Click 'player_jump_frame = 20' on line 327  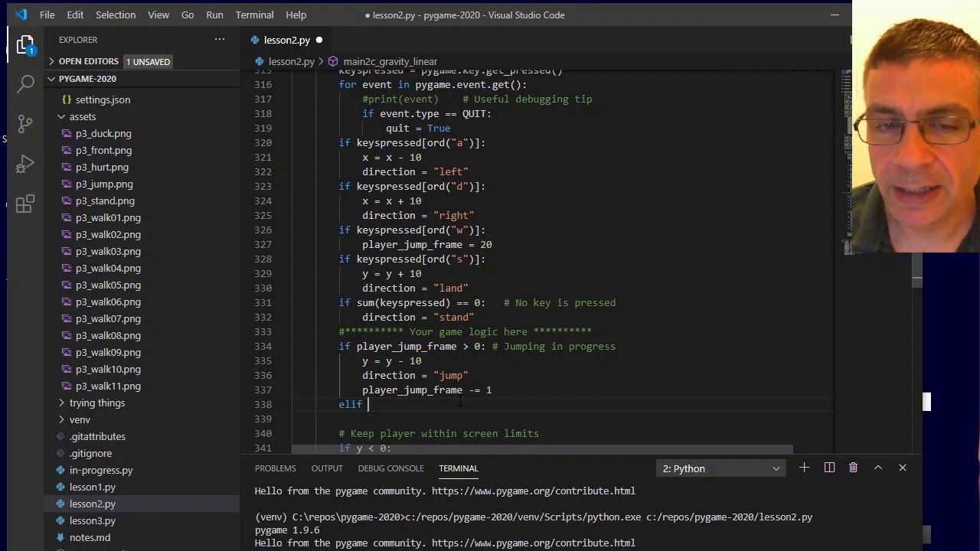[427, 245]
